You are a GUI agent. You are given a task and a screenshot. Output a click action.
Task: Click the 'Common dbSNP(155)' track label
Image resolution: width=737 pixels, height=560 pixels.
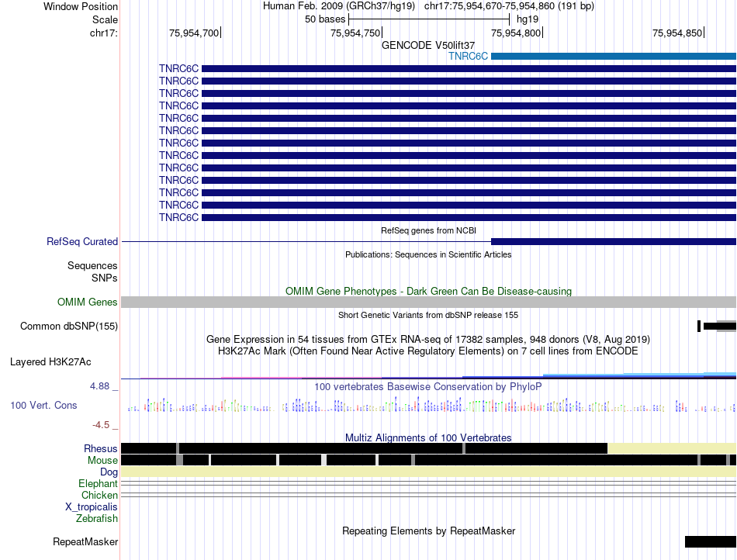68,326
